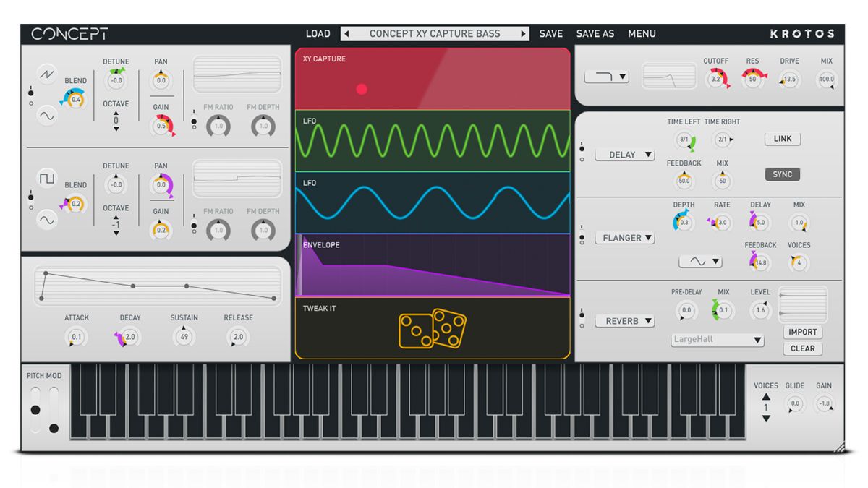This screenshot has width=868, height=488.
Task: Click the flanger Depth knob
Action: [684, 223]
